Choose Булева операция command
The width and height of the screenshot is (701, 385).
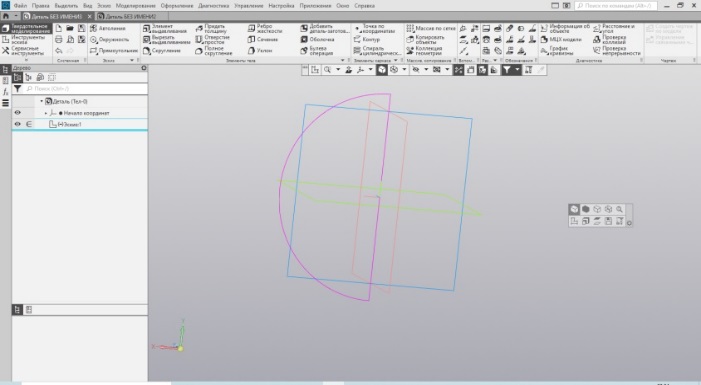tap(317, 51)
